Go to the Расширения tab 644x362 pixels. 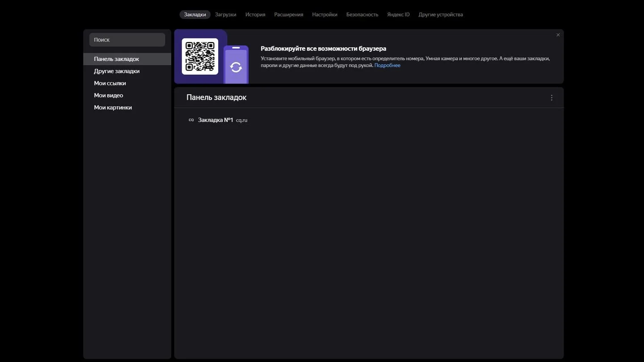(288, 14)
